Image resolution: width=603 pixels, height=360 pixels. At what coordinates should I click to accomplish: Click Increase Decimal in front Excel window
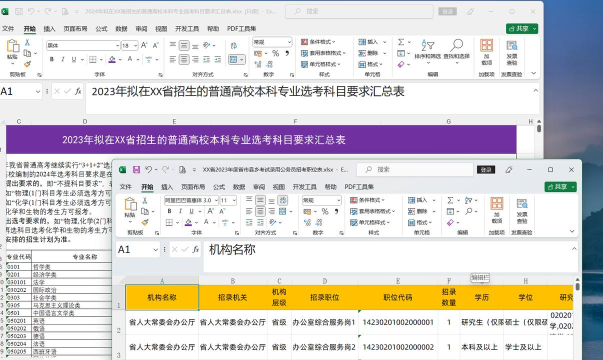tap(307, 222)
